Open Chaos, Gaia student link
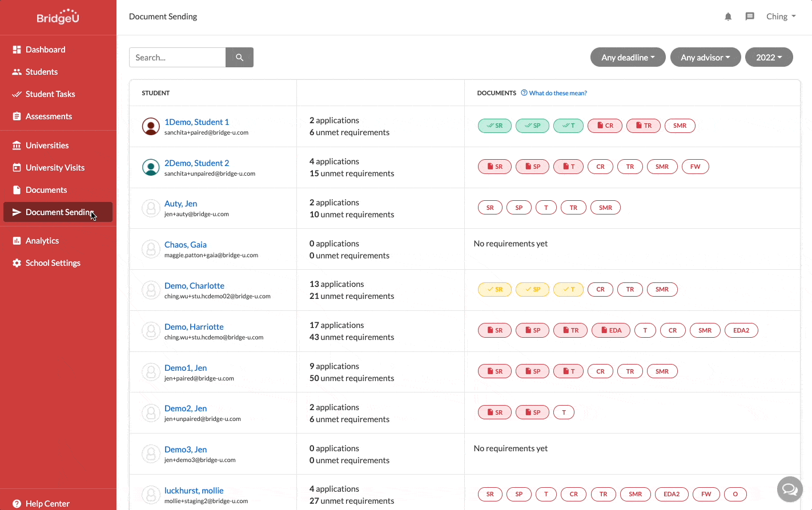This screenshot has height=510, width=812. [x=186, y=245]
